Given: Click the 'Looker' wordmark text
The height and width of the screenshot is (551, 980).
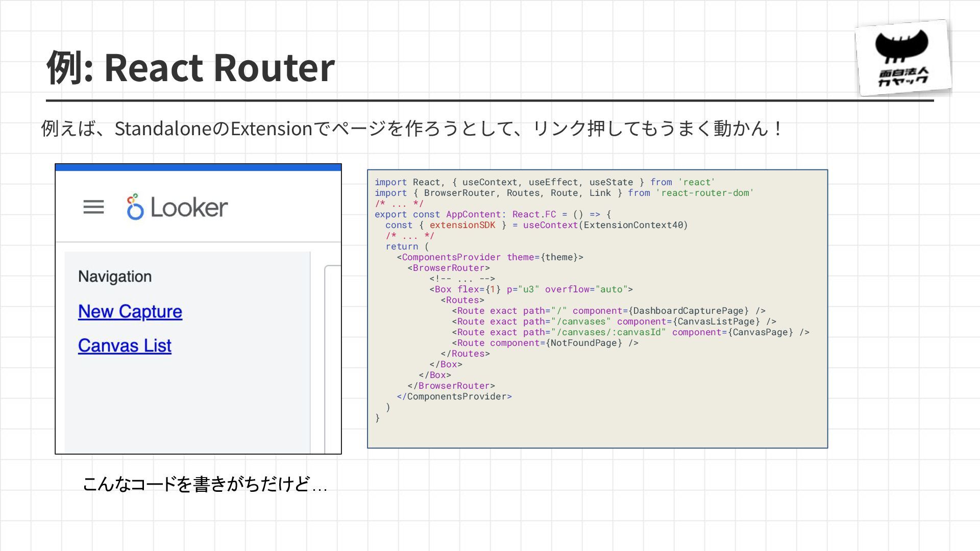Looking at the screenshot, I should [189, 208].
